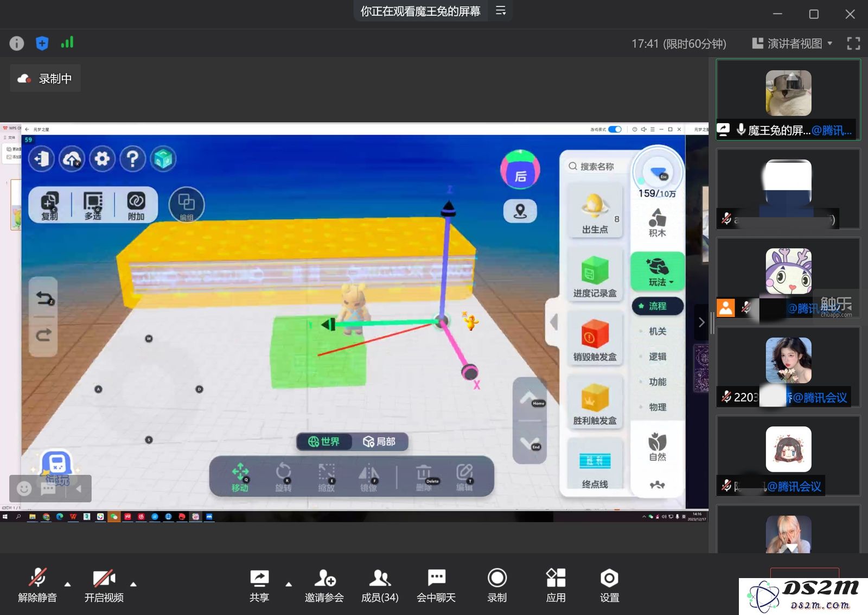
Task: Select the 流程 subcategory
Action: click(658, 306)
